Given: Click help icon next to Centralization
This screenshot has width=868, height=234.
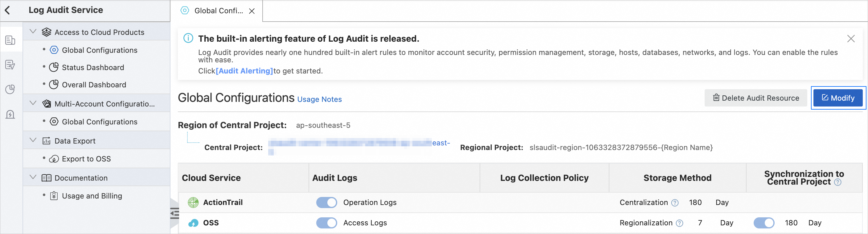Looking at the screenshot, I should 675,203.
